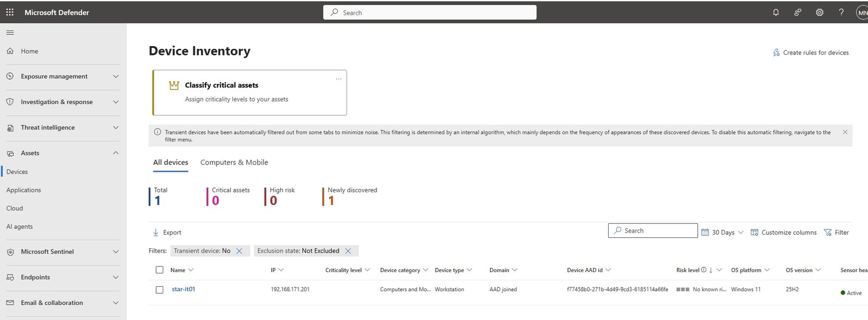Click the Threat intelligence icon

(x=10, y=128)
